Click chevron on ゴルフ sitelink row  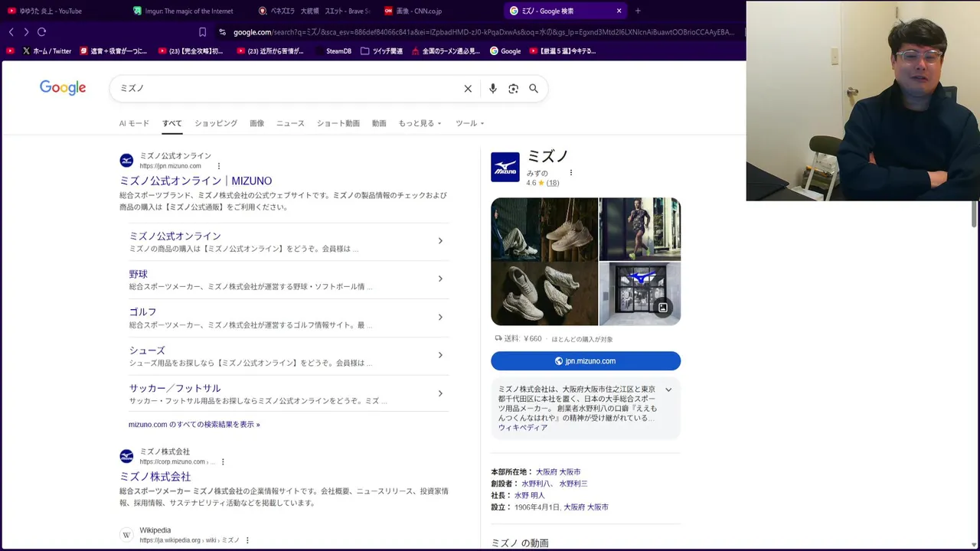[440, 317]
